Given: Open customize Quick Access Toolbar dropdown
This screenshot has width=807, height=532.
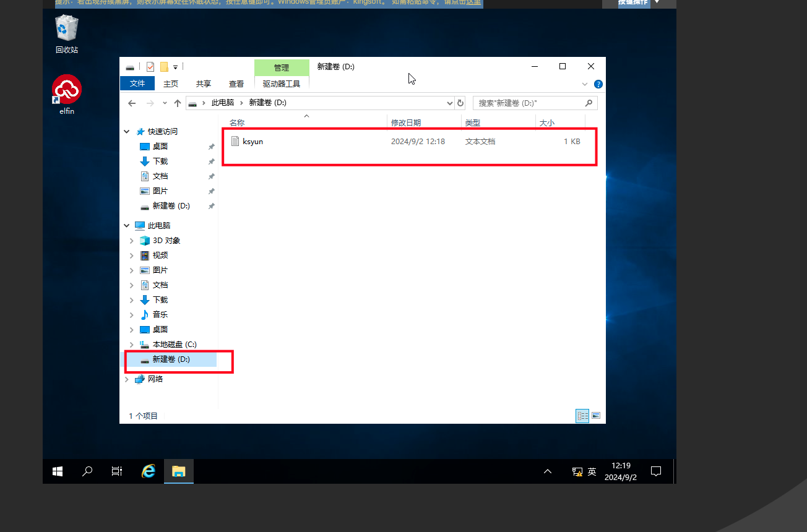Looking at the screenshot, I should [x=176, y=67].
